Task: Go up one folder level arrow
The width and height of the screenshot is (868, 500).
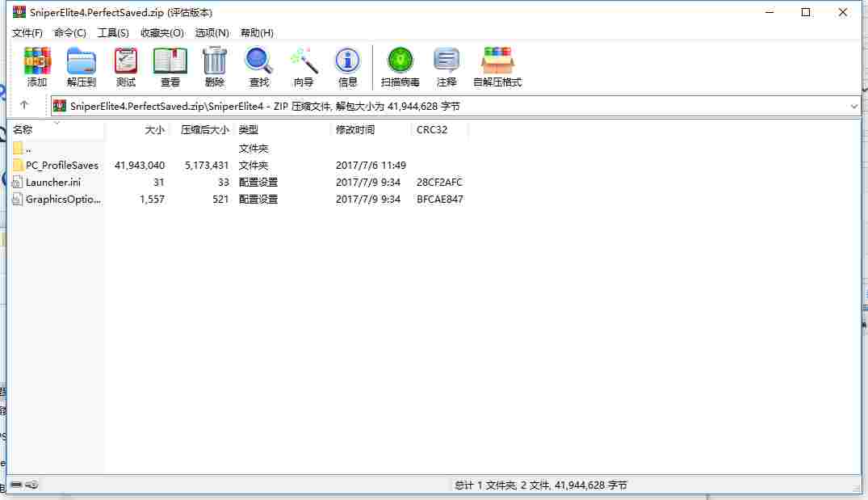Action: point(23,105)
